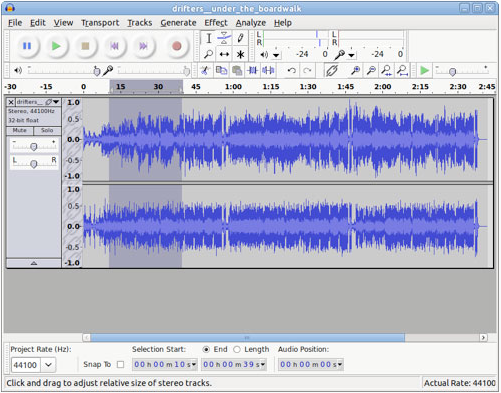Open the View menu
This screenshot has height=393, width=501.
63,23
